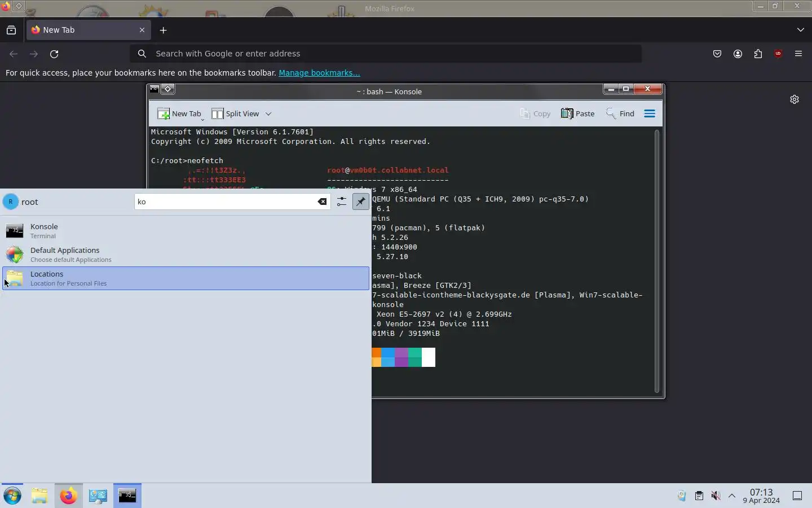
Task: Toggle launcher keep-open pin button
Action: 360,202
